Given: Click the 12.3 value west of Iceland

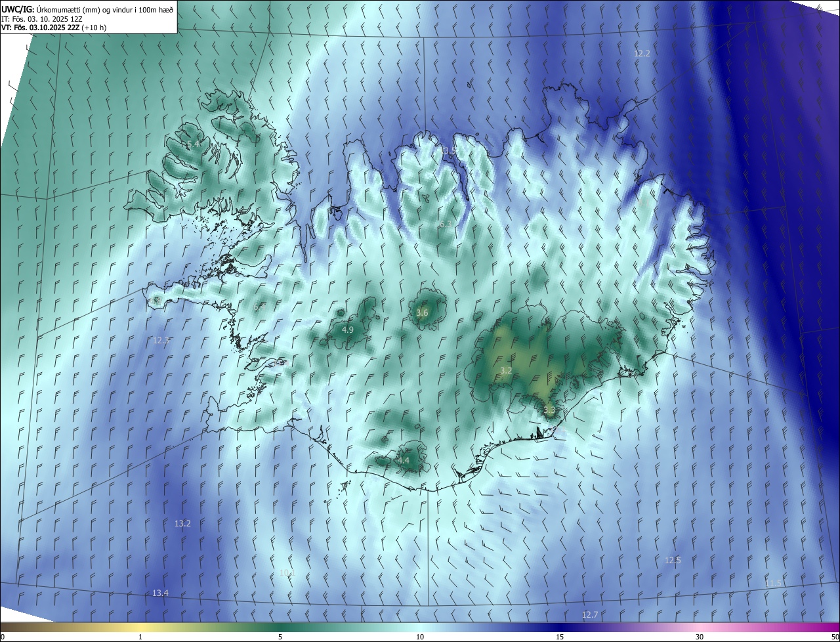Looking at the screenshot, I should pyautogui.click(x=161, y=340).
